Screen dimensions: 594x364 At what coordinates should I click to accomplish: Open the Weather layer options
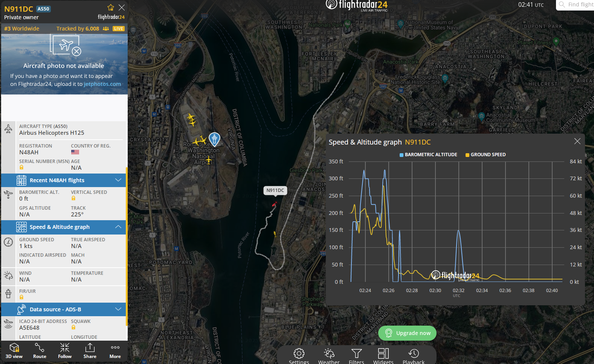tap(329, 356)
